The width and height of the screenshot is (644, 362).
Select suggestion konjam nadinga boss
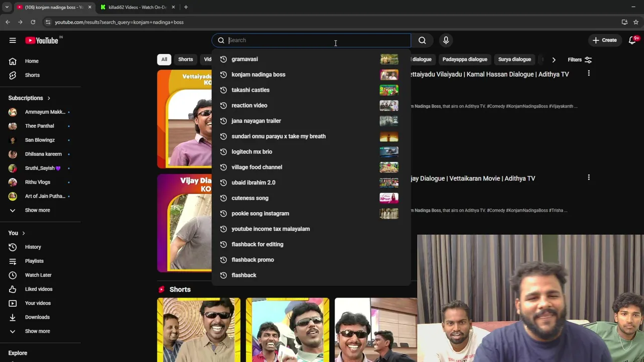(x=311, y=74)
